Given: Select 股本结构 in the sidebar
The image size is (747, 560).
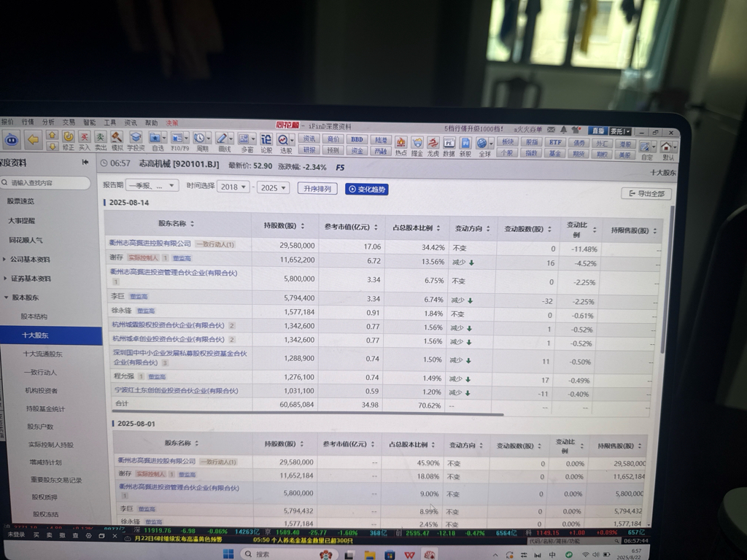Looking at the screenshot, I should (x=34, y=316).
